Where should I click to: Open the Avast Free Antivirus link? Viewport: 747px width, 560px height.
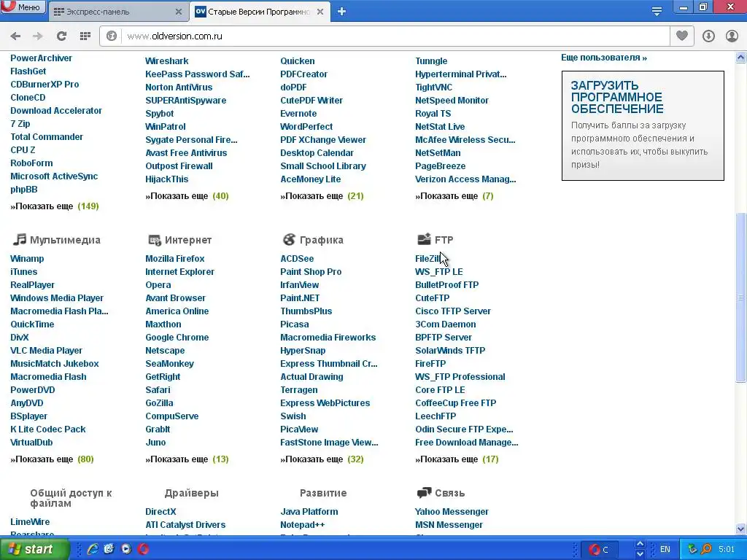pyautogui.click(x=186, y=153)
